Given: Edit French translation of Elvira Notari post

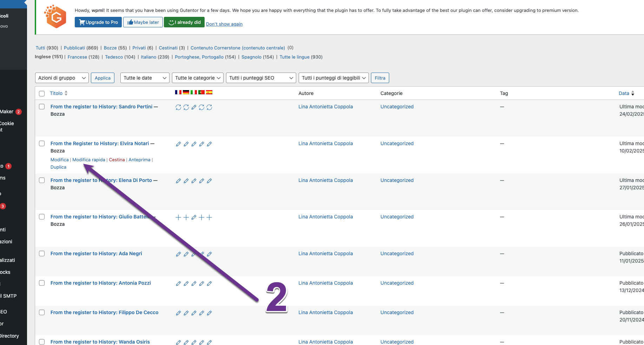Looking at the screenshot, I should point(178,144).
